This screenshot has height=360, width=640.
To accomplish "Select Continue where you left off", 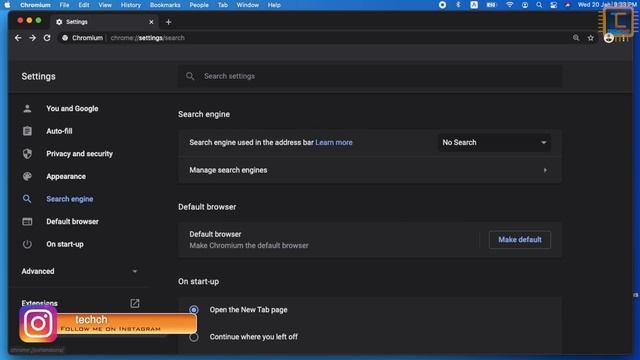I will (194, 337).
